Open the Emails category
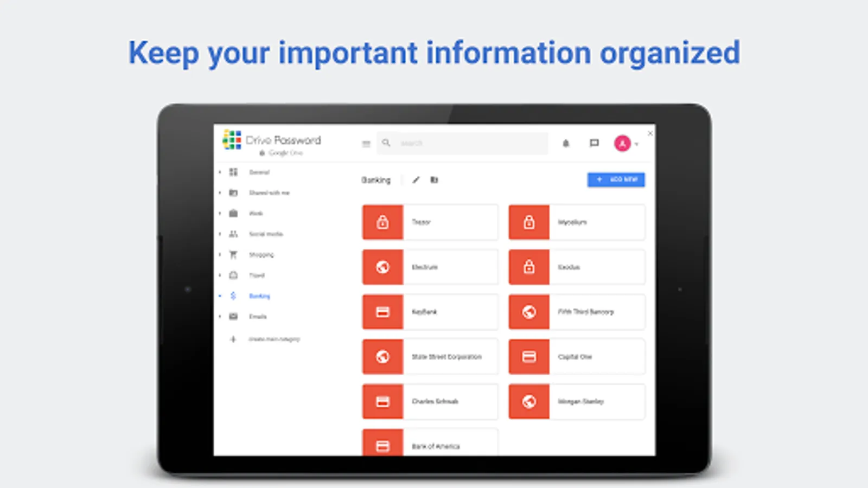The image size is (868, 488). 258,316
